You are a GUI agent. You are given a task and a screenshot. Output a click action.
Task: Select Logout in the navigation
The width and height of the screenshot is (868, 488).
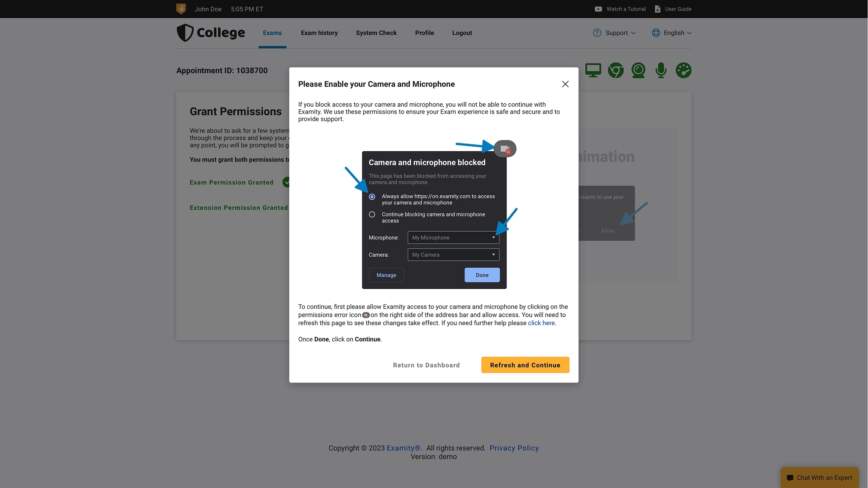click(462, 33)
